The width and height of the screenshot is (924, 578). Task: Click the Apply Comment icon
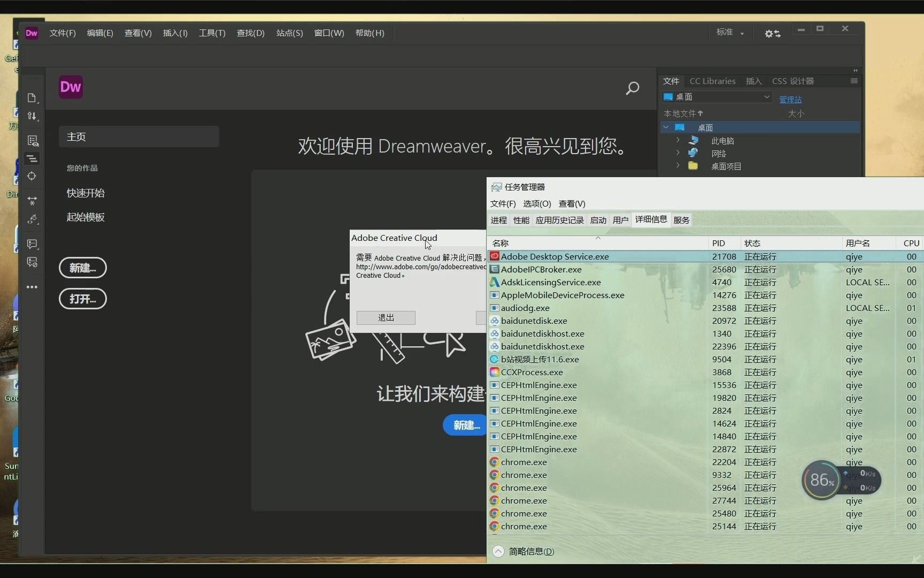pos(32,244)
